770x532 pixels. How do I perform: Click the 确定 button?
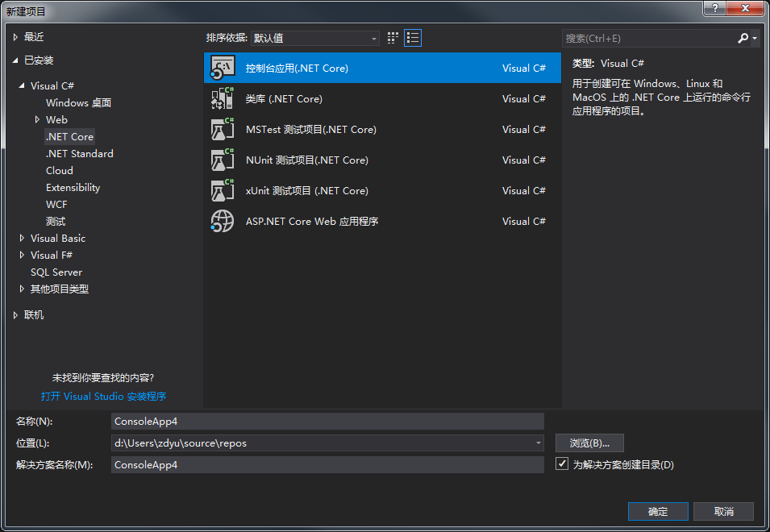coord(658,511)
